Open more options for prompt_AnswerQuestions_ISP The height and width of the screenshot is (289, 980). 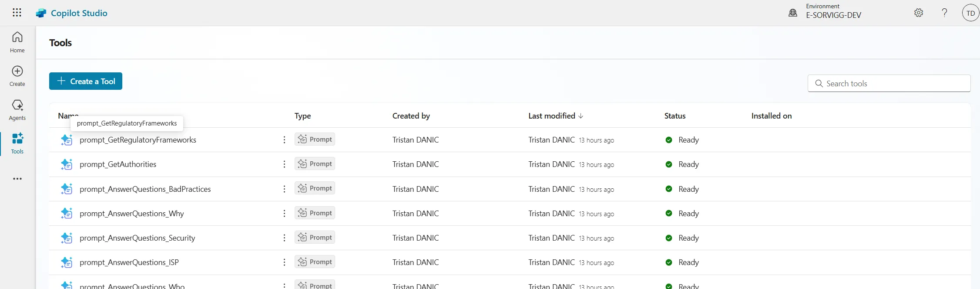coord(284,262)
